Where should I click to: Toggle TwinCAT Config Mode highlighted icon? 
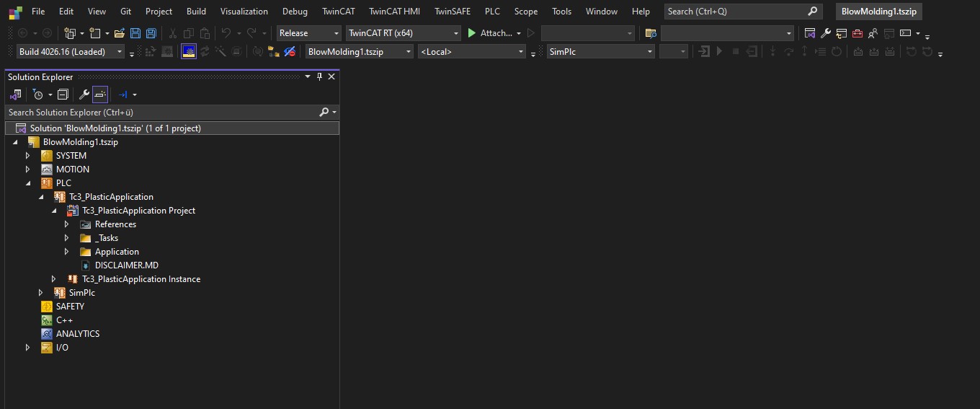click(x=188, y=52)
